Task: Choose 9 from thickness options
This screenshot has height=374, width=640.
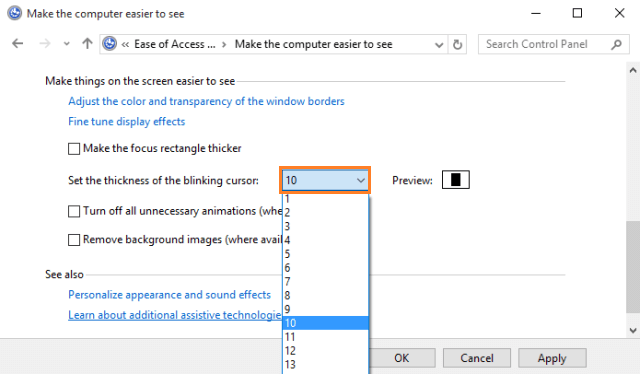Action: point(325,309)
